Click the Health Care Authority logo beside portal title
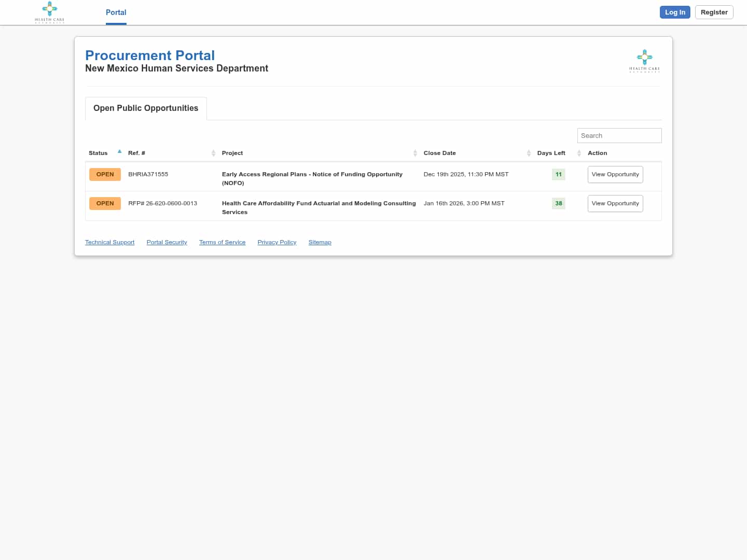The height and width of the screenshot is (560, 747). [x=644, y=61]
